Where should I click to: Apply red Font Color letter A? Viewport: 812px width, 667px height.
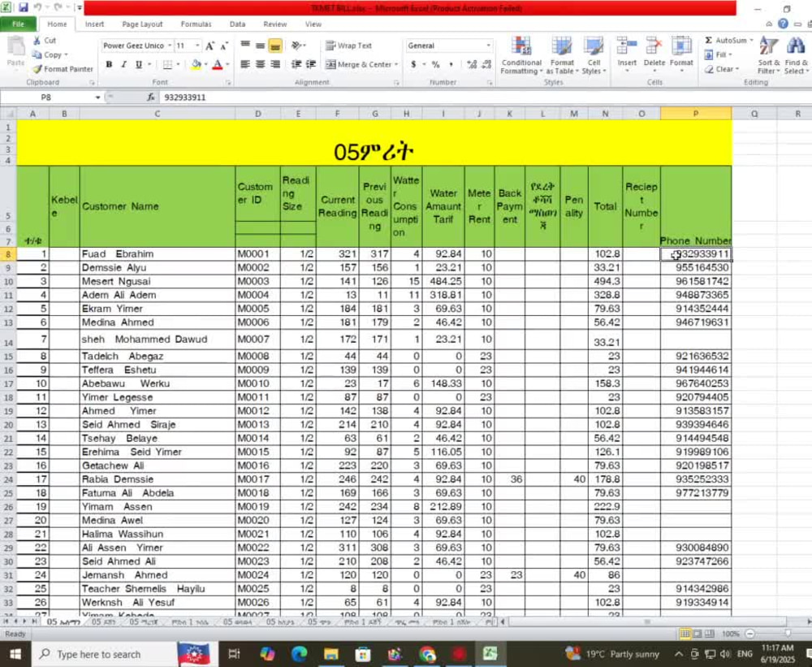(218, 64)
